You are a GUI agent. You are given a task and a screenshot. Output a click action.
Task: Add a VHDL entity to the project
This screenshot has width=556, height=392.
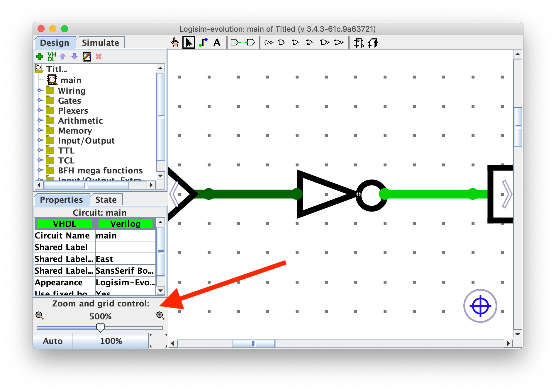tap(52, 57)
